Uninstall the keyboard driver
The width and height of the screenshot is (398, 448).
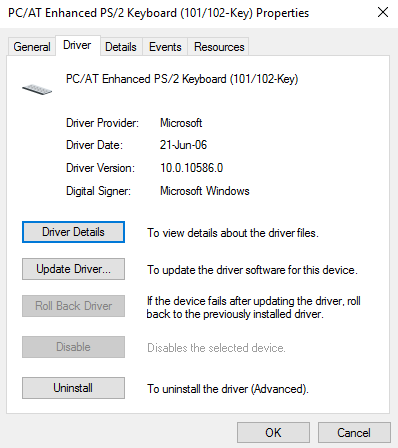[x=73, y=388]
